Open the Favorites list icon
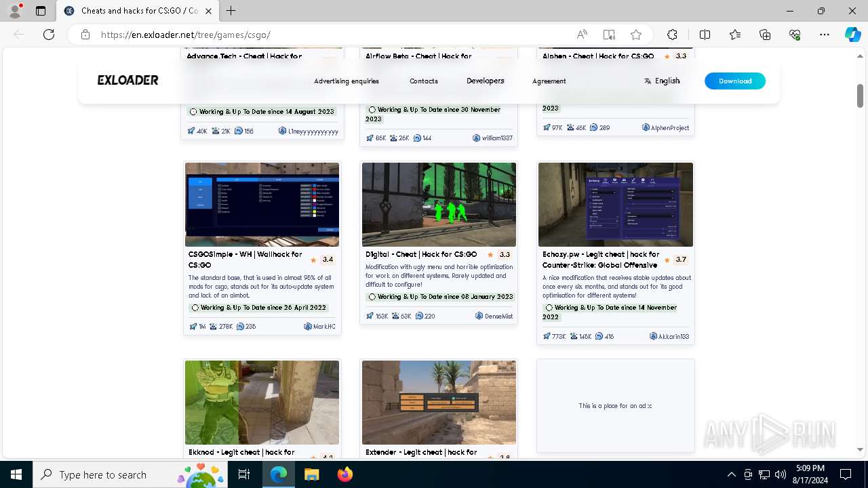The width and height of the screenshot is (868, 488). pos(735,35)
